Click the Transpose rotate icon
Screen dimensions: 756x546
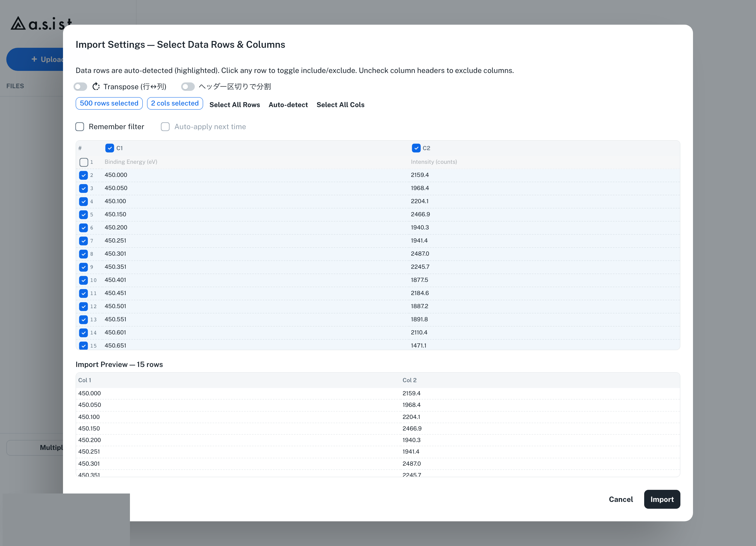[96, 87]
